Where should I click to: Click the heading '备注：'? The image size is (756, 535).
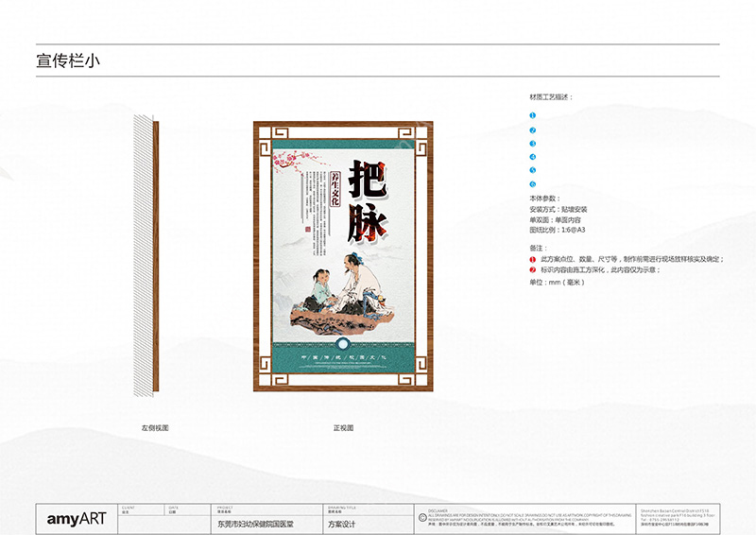click(x=539, y=248)
